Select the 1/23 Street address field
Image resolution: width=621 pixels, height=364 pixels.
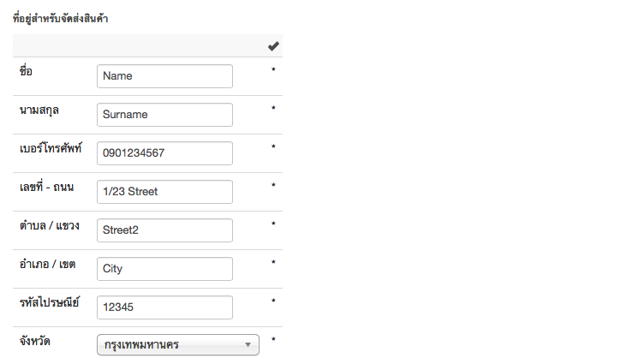164,192
